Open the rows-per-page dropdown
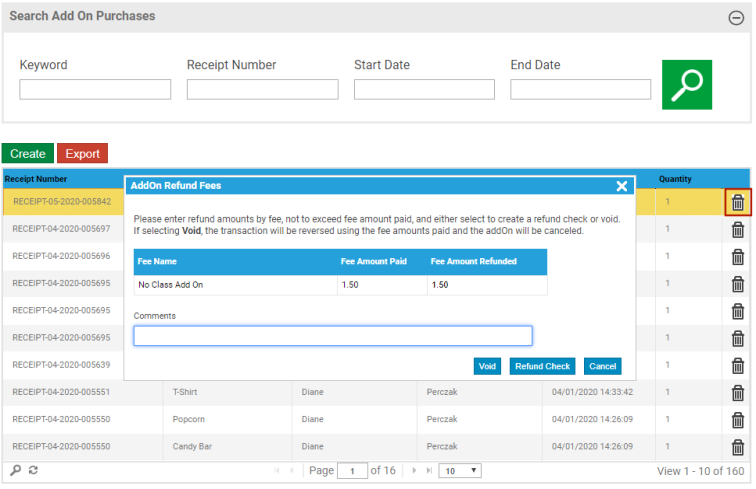The image size is (756, 489). (x=461, y=470)
